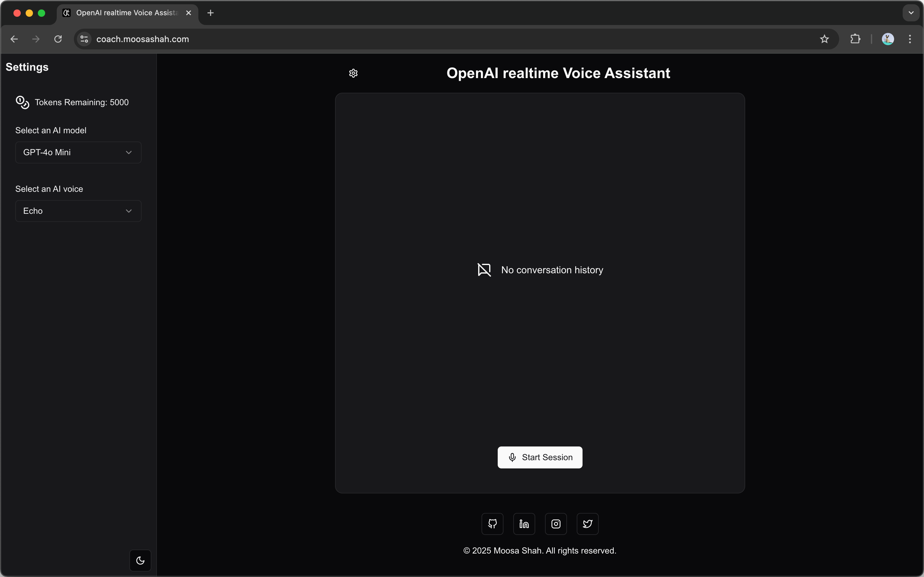Open the Echo voice dropdown
924x577 pixels.
78,211
